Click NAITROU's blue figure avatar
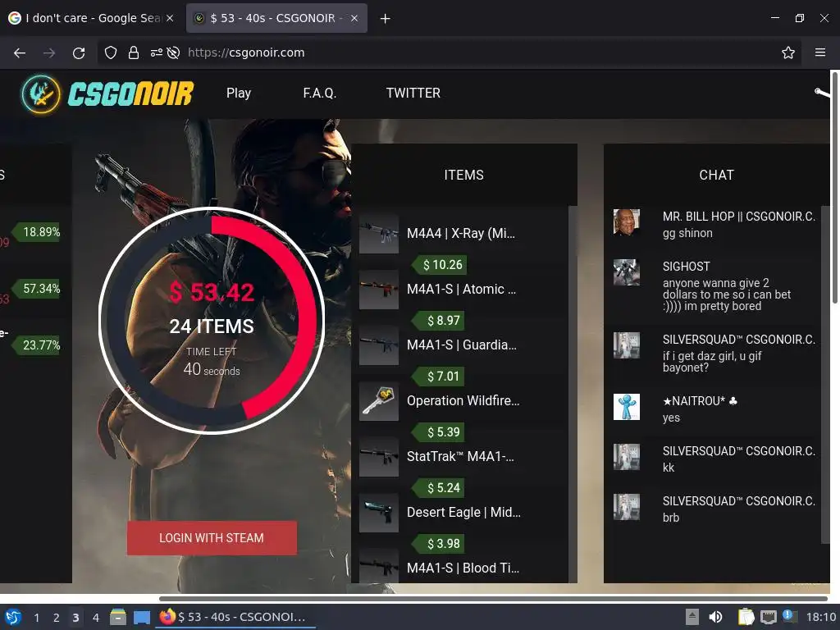Image resolution: width=840 pixels, height=630 pixels. [626, 407]
